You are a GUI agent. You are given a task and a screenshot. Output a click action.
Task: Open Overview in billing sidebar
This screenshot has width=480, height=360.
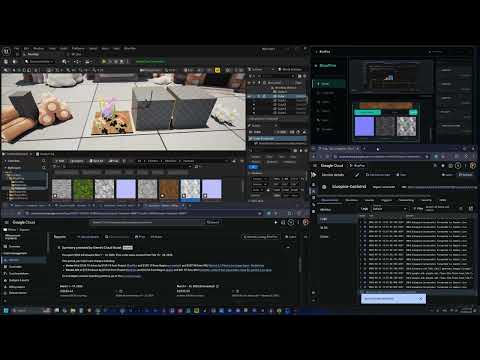[x=14, y=247]
